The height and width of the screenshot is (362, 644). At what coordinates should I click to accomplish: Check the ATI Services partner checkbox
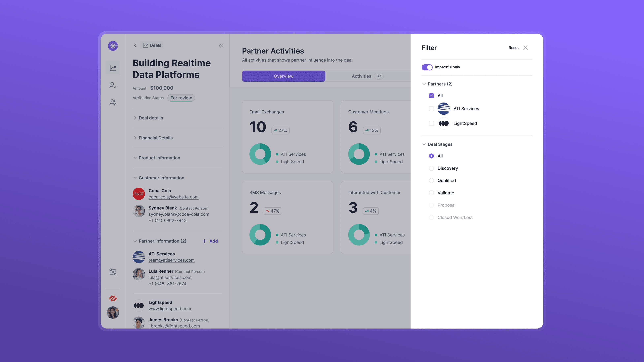[431, 109]
